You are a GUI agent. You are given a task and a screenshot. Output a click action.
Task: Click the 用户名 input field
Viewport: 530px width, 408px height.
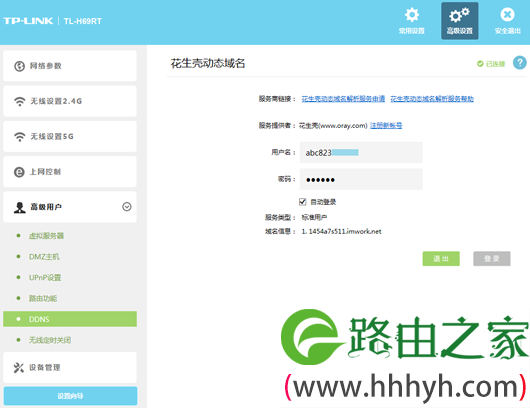pos(361,152)
